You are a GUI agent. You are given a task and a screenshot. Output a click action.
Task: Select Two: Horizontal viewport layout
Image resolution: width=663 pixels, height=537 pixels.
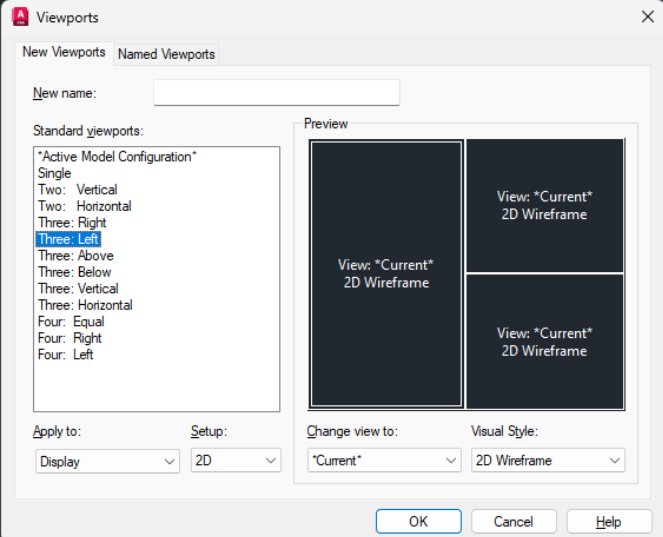[85, 206]
